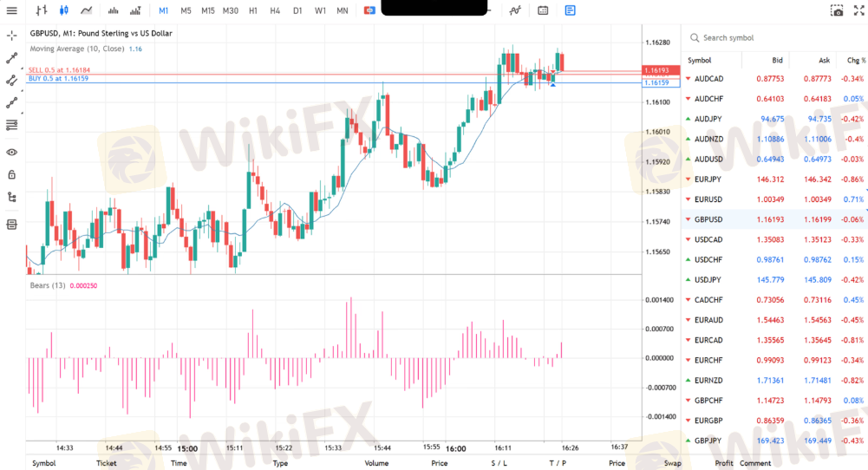
Task: Select the W1 timeframe
Action: [x=320, y=10]
